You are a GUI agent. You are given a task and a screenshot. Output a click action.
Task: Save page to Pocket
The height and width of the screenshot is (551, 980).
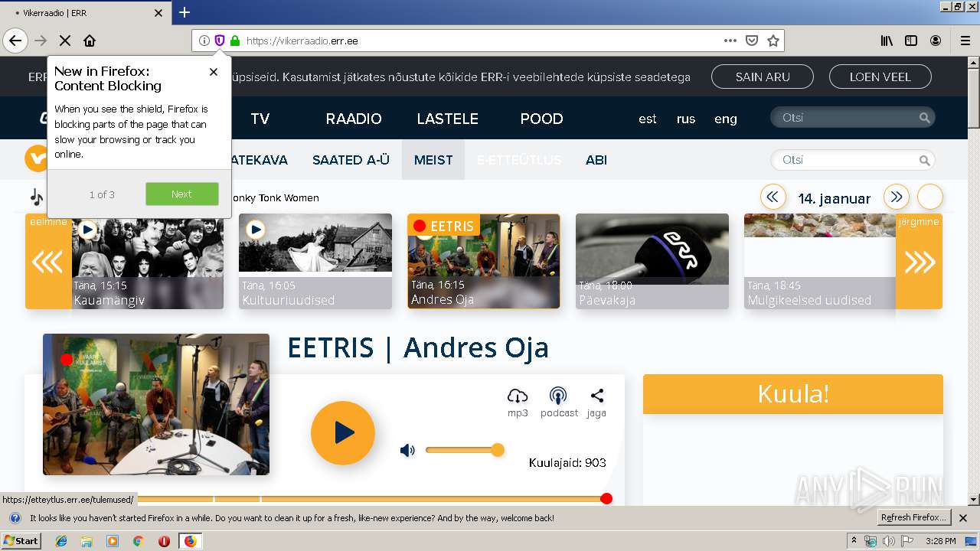tap(752, 41)
